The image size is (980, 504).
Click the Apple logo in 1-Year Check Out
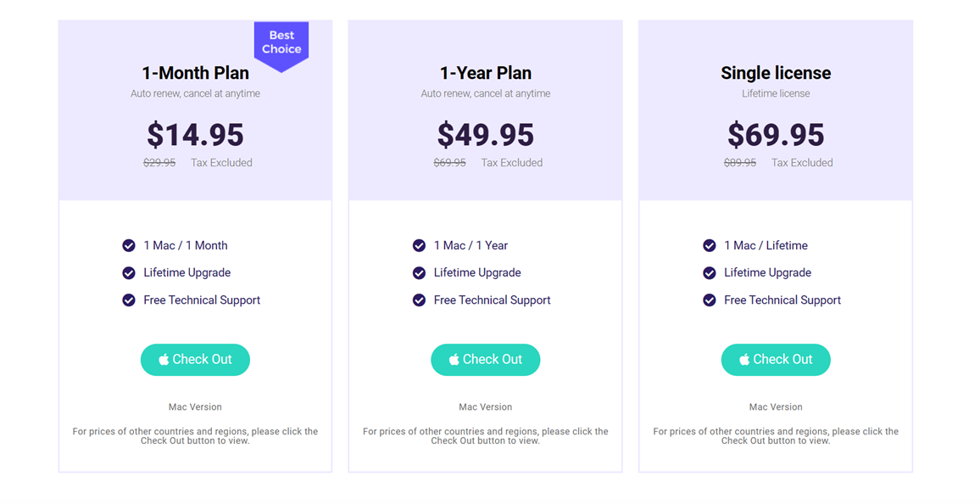pos(454,360)
